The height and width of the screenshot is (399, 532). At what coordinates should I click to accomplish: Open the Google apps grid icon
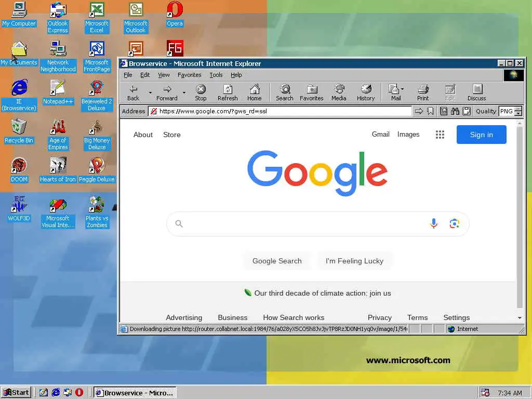[440, 135]
